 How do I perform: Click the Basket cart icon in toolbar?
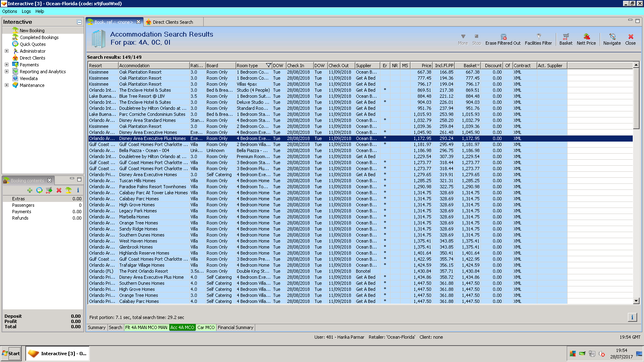pyautogui.click(x=566, y=37)
